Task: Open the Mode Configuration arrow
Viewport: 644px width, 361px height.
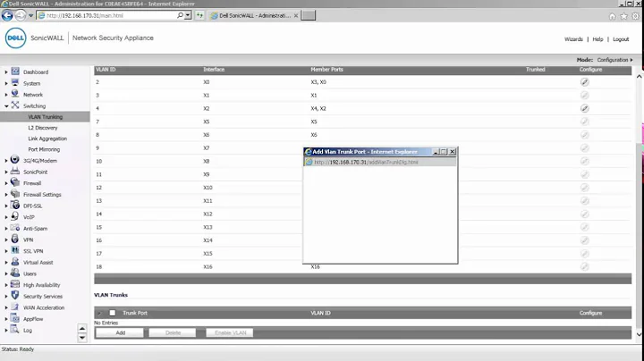Action: 631,60
